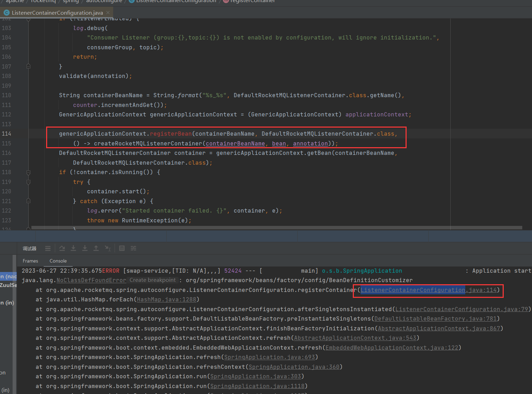532x394 pixels.
Task: Select the ListenerContainerConfiguration.java editor tab
Action: 57,13
